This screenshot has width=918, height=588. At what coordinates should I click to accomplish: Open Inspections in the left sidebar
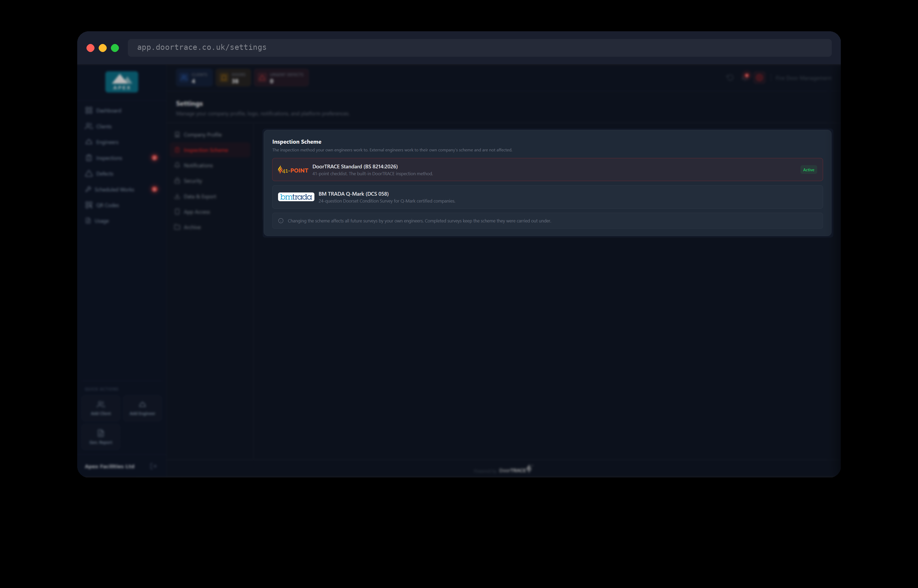(122, 158)
